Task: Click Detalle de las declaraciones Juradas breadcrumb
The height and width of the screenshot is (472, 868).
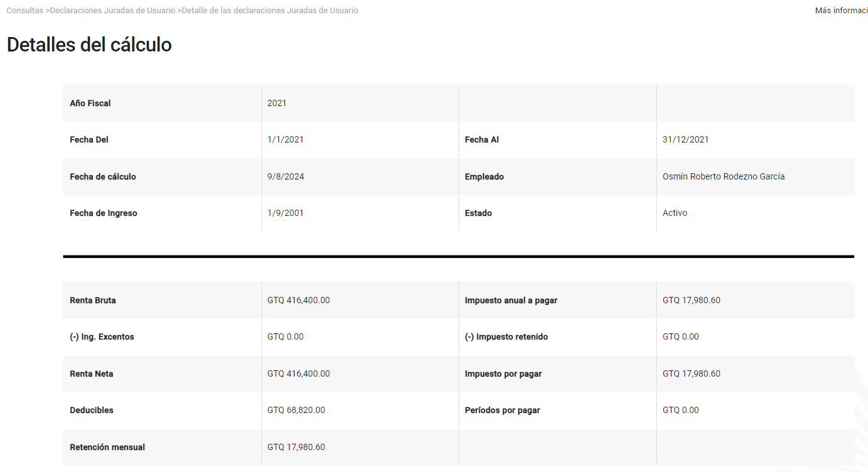Action: (x=270, y=11)
